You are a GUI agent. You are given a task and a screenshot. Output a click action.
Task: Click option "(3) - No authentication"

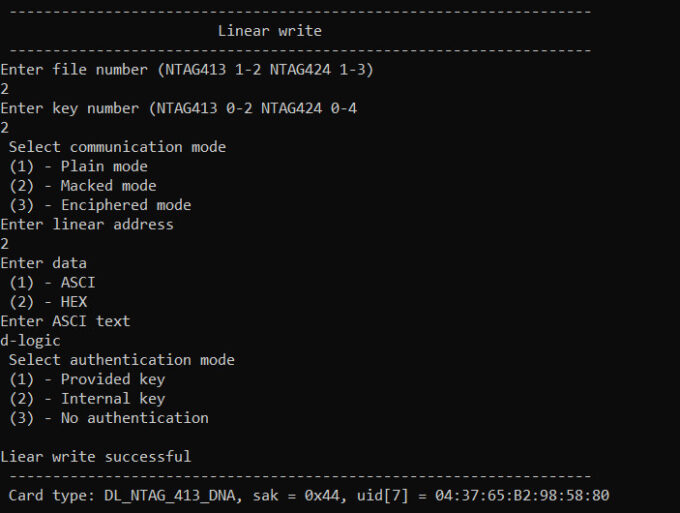click(109, 418)
